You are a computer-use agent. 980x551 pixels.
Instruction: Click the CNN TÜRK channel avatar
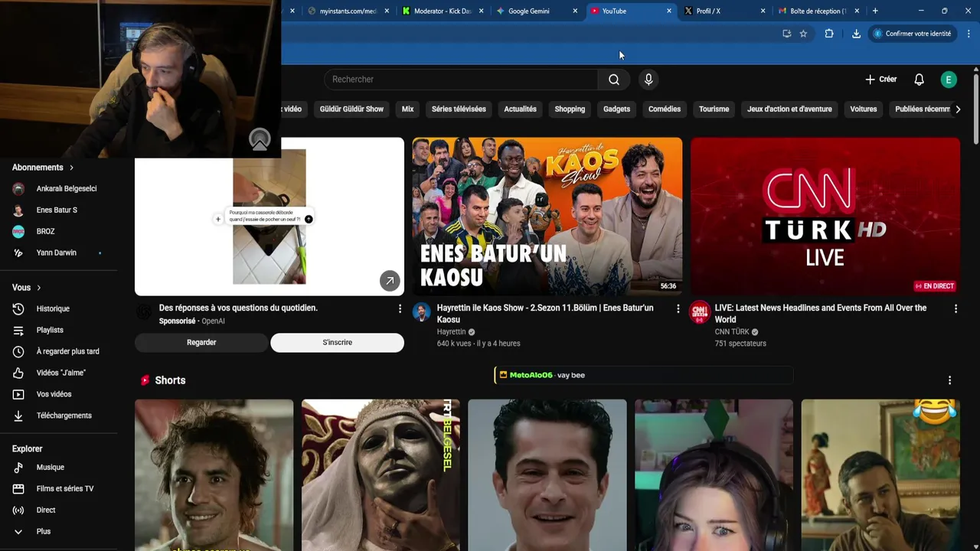pyautogui.click(x=700, y=311)
